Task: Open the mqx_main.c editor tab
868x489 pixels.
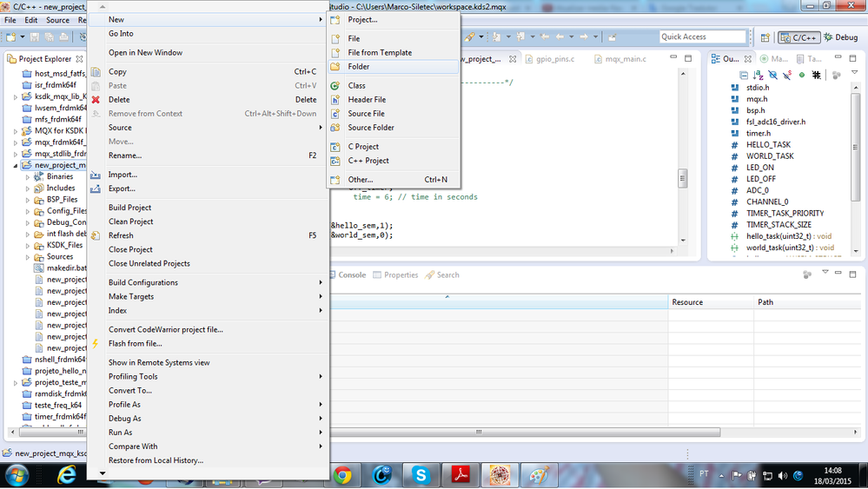Action: 620,59
